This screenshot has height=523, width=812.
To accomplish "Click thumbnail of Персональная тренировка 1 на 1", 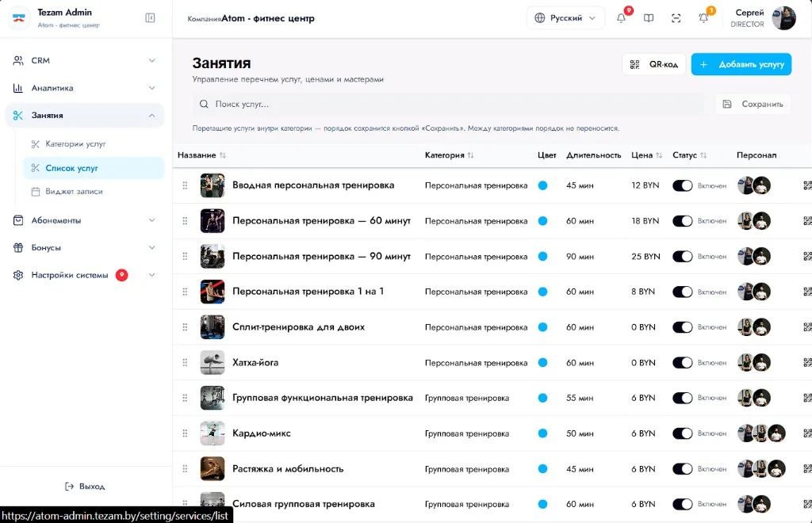I will point(213,292).
